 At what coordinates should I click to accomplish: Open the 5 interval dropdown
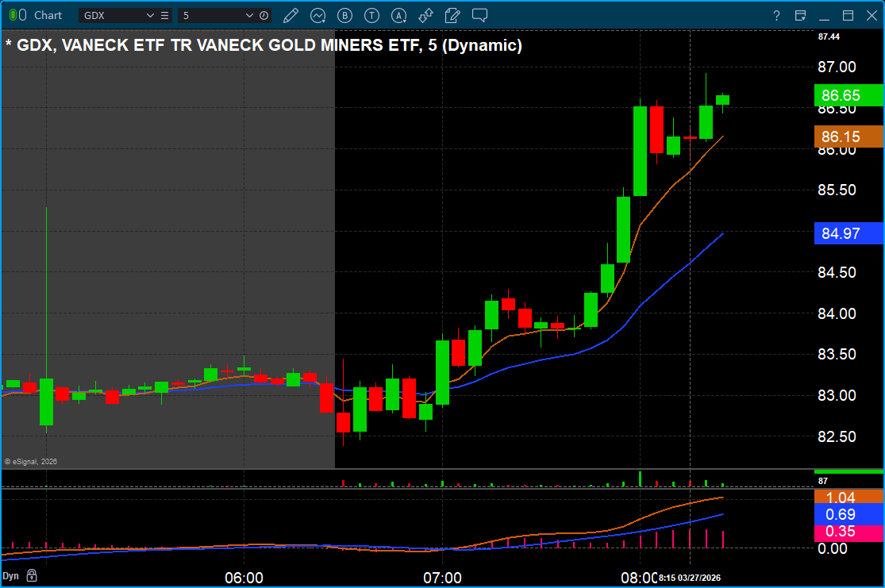(x=249, y=16)
